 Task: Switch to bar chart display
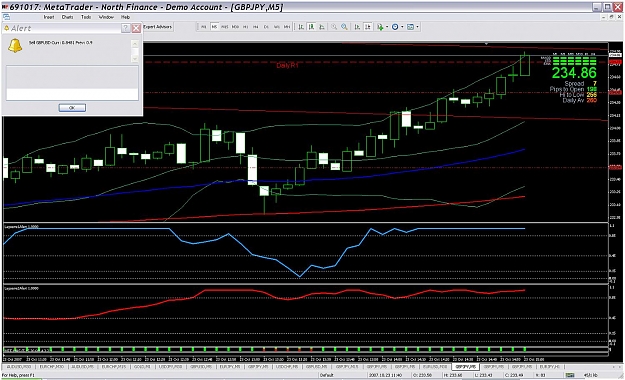tap(301, 27)
